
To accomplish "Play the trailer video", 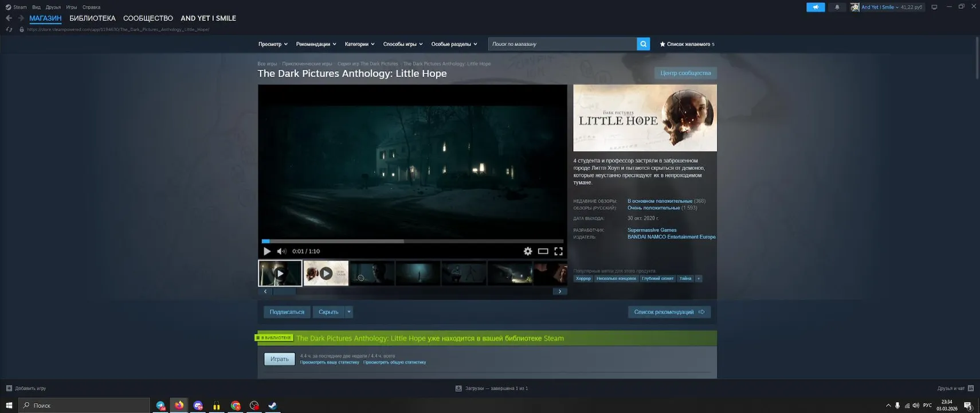I will point(267,251).
